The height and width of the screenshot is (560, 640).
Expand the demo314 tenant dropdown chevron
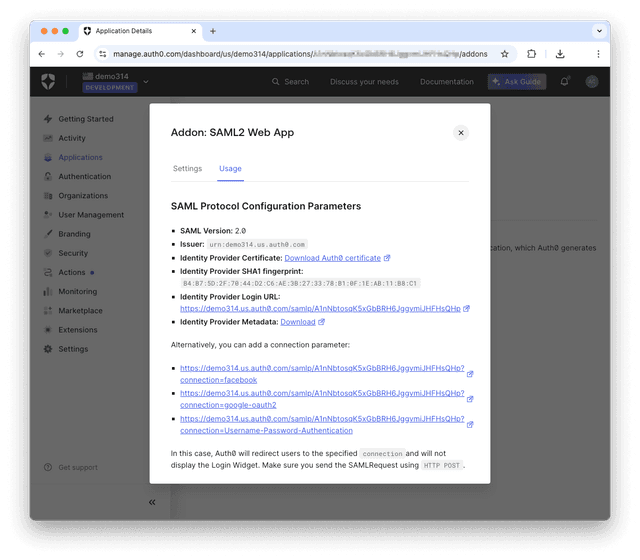[146, 82]
